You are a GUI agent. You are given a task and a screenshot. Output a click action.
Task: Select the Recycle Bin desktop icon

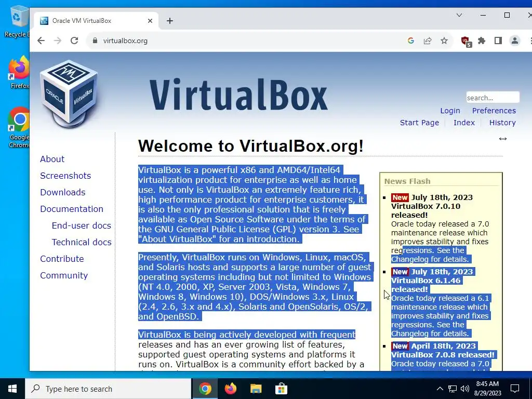pos(17,22)
